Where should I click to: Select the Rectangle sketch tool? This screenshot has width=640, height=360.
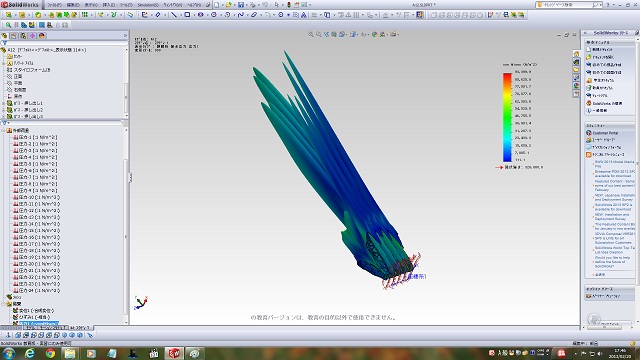(187, 15)
